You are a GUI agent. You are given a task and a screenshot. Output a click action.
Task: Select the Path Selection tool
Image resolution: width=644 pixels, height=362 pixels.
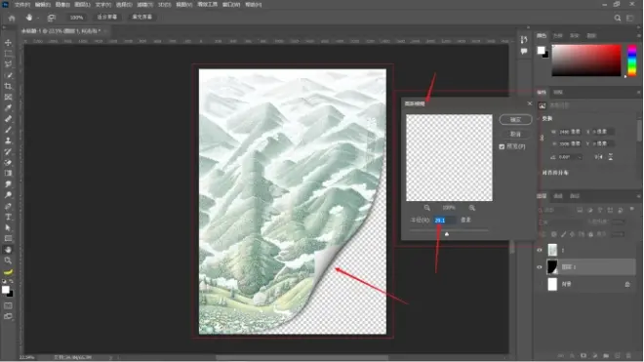[x=8, y=228]
